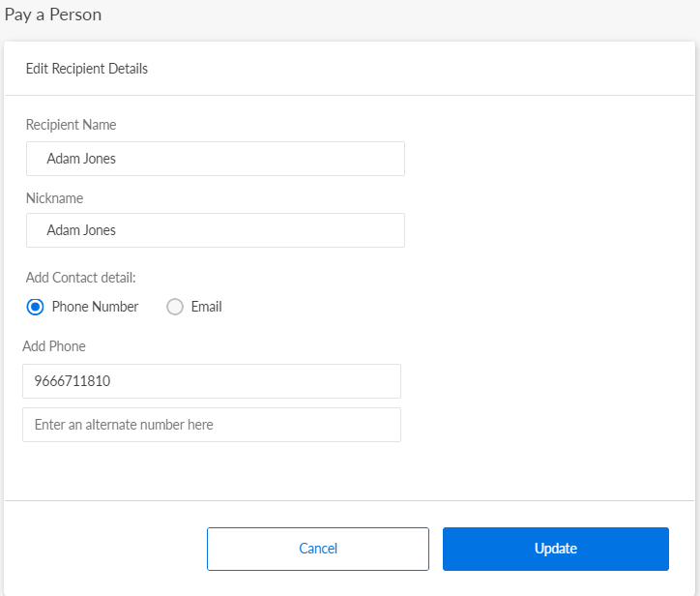This screenshot has height=596, width=700.
Task: Click the Recipient Name label
Action: [x=71, y=125]
